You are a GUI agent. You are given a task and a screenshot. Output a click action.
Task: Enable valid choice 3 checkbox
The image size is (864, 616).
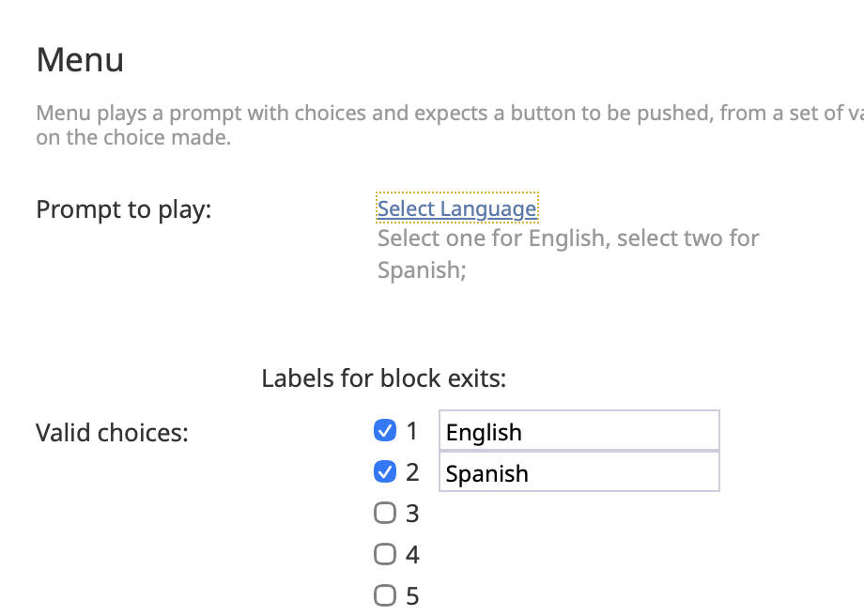(x=384, y=514)
